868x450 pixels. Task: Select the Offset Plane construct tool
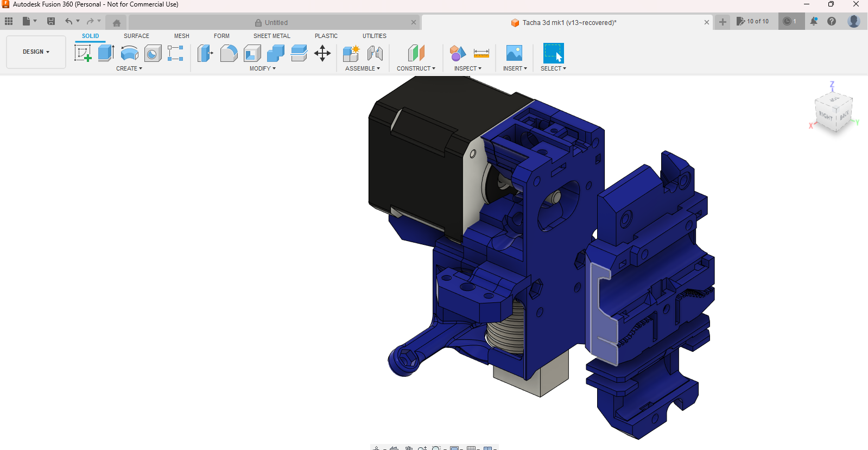coord(416,53)
